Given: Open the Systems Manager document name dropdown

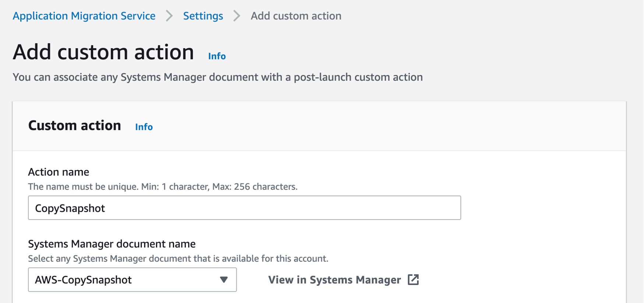Looking at the screenshot, I should click(132, 280).
